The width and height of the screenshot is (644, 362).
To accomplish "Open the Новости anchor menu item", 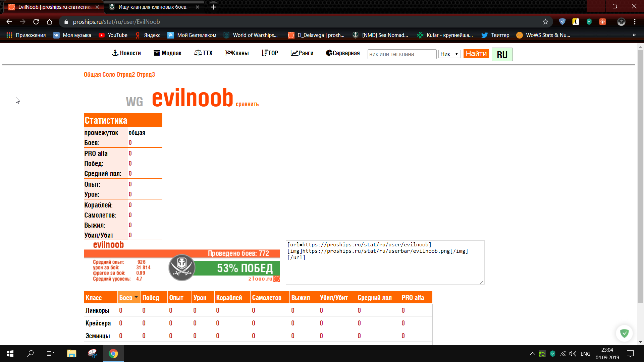I will (126, 53).
